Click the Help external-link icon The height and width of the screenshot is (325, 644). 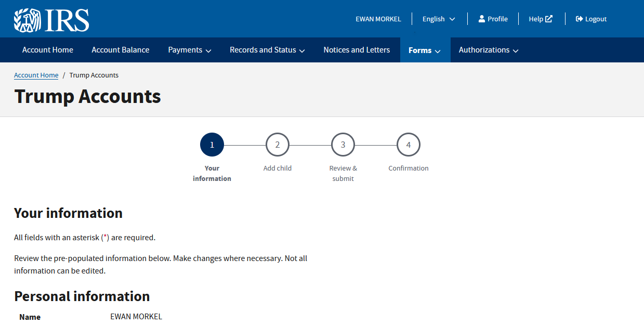click(x=549, y=19)
